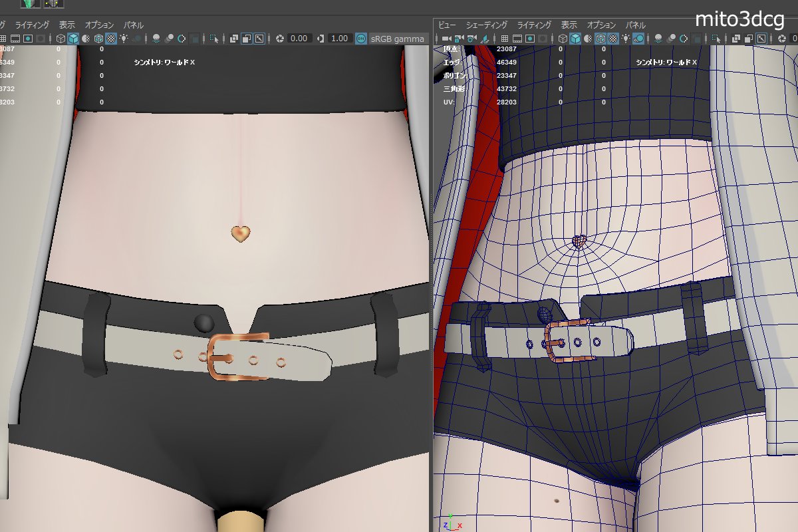The image size is (798, 532).
Task: Toggle X-Ray Active Components in right panel
Action: (x=749, y=39)
